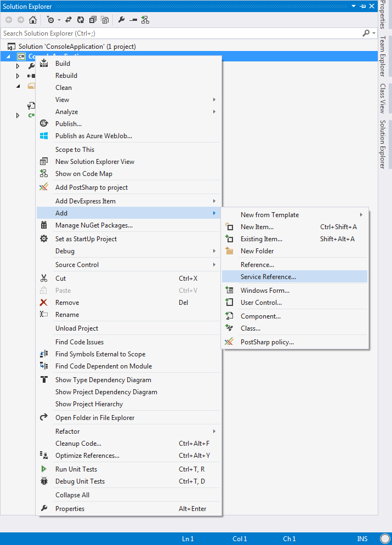392x545 pixels.
Task: Click the Manage NuGet Packages icon
Action: 44,225
